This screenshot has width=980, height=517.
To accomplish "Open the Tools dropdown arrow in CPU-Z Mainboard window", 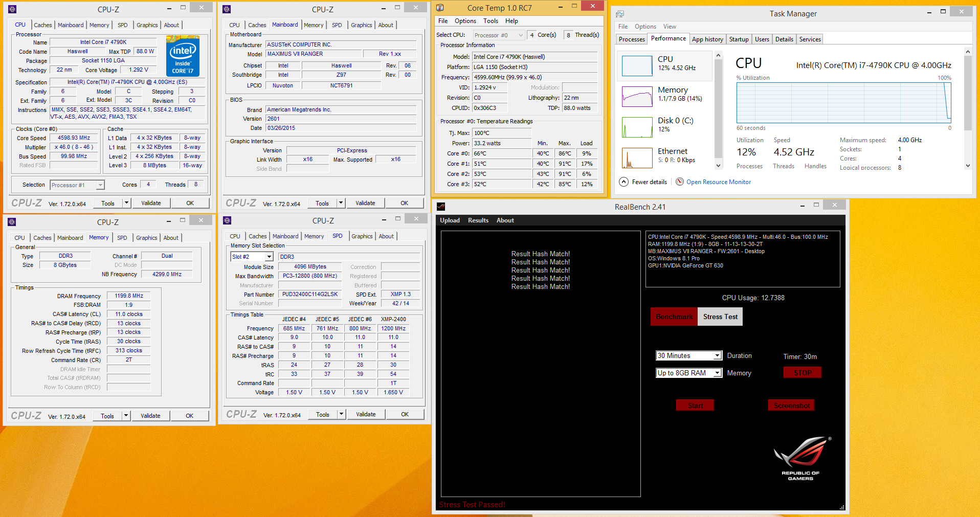I will 341,203.
